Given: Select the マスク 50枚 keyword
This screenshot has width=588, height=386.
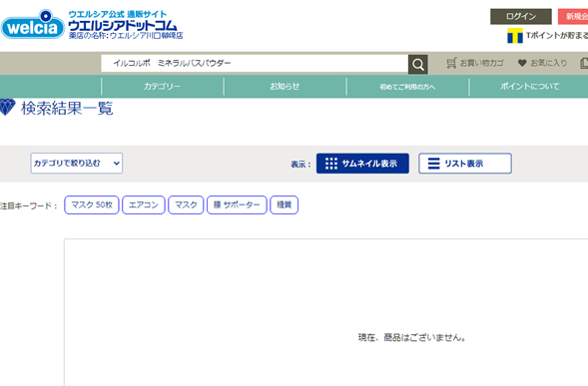Looking at the screenshot, I should (92, 205).
